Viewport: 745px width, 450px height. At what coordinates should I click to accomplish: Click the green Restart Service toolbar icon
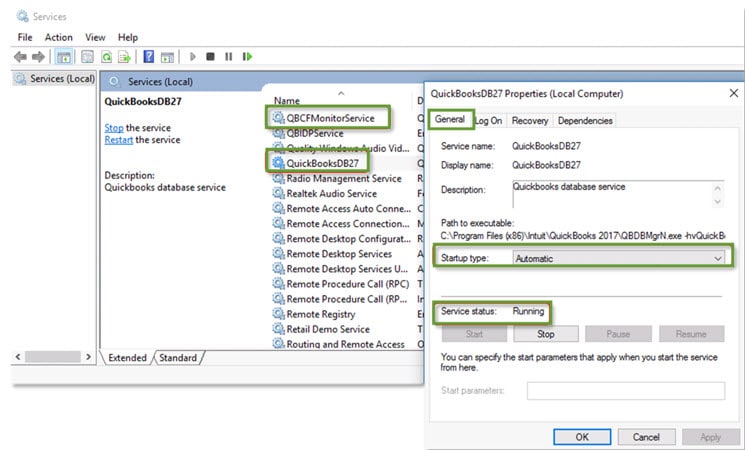(247, 57)
